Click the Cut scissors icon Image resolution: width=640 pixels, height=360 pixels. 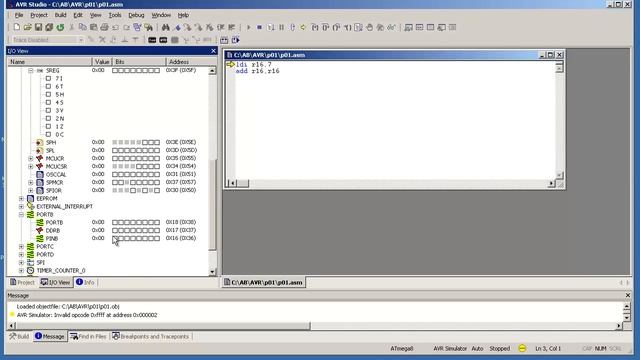(x=71, y=27)
